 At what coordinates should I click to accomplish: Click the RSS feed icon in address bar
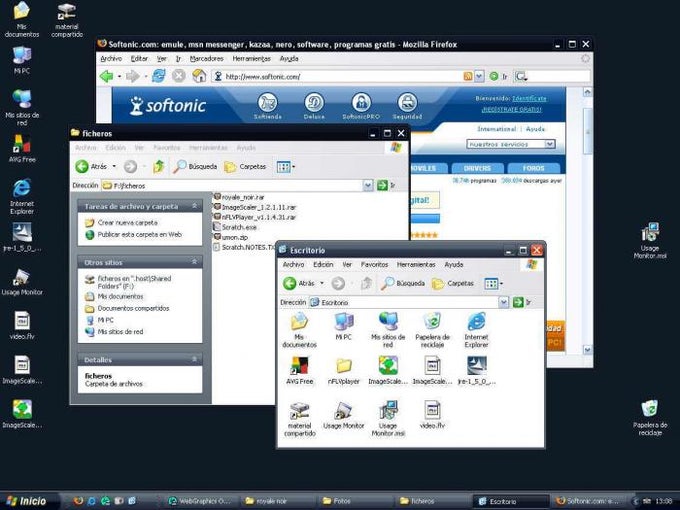[x=468, y=76]
